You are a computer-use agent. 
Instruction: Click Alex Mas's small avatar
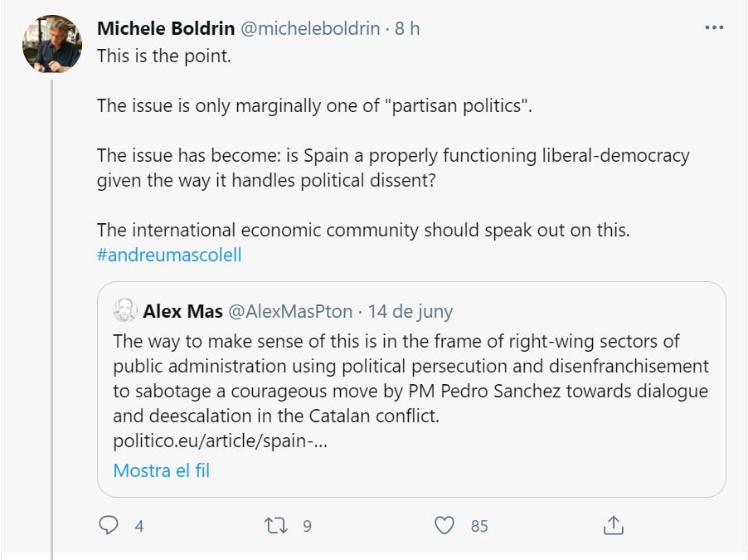click(x=125, y=311)
